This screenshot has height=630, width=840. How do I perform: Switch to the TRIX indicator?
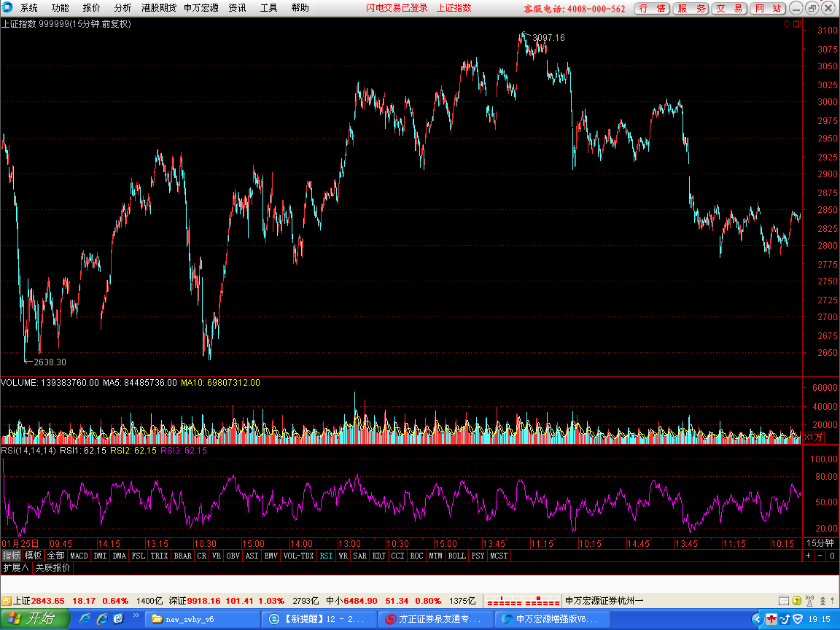159,556
